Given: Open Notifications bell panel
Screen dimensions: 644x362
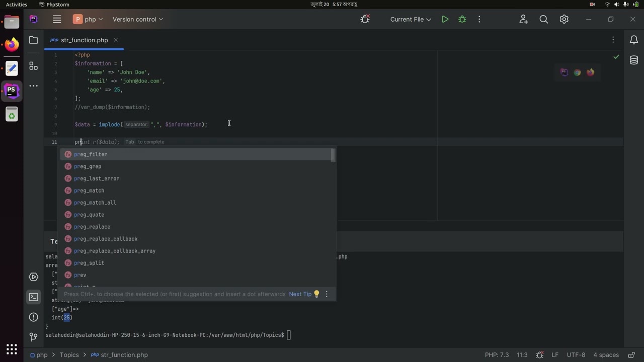Looking at the screenshot, I should 634,40.
